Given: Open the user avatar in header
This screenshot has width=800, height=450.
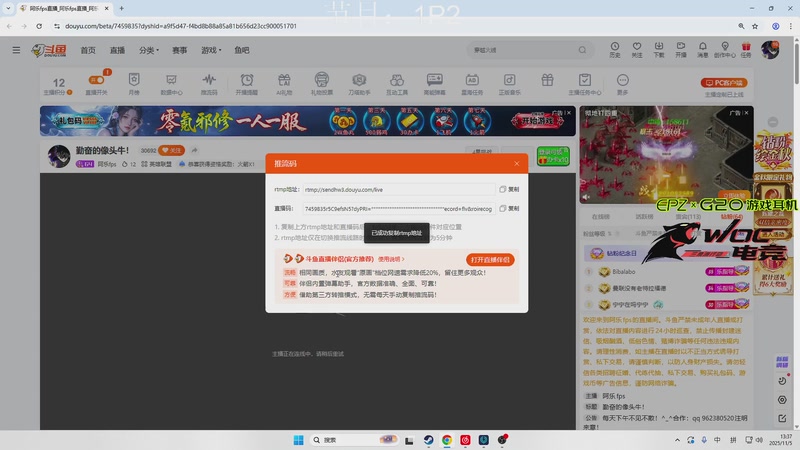Looking at the screenshot, I should pyautogui.click(x=770, y=50).
